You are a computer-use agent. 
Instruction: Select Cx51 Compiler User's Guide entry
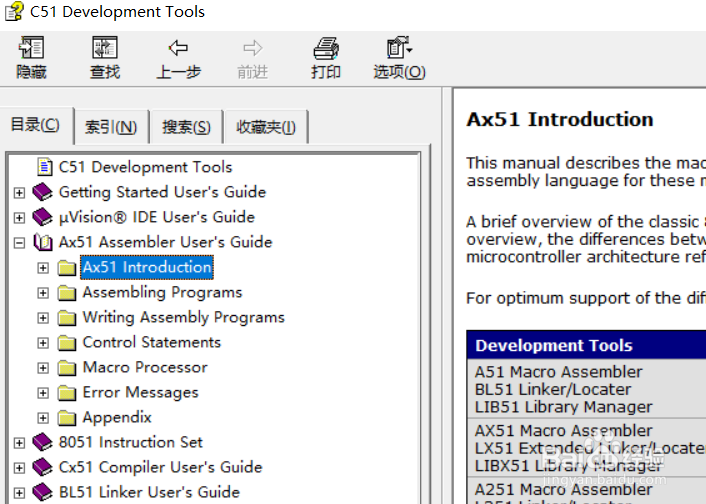coord(160,467)
